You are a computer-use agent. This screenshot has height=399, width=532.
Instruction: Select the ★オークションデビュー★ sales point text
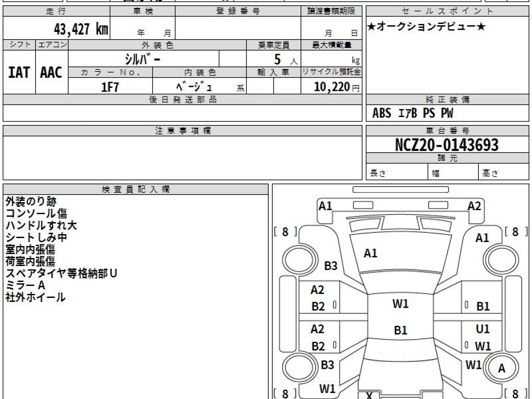[426, 27]
